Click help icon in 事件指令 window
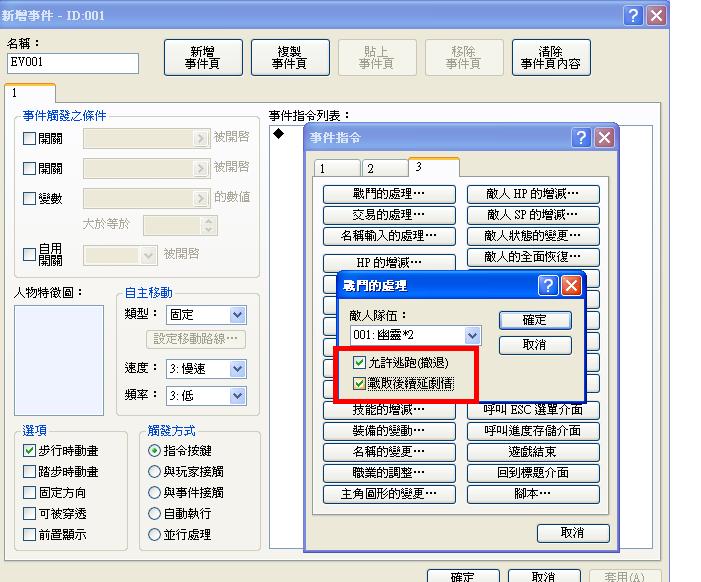701x582 pixels. (581, 138)
